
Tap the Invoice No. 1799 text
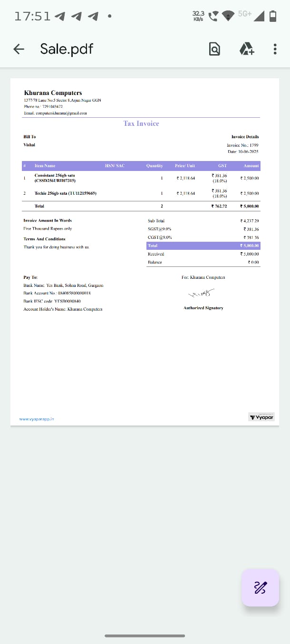242,145
